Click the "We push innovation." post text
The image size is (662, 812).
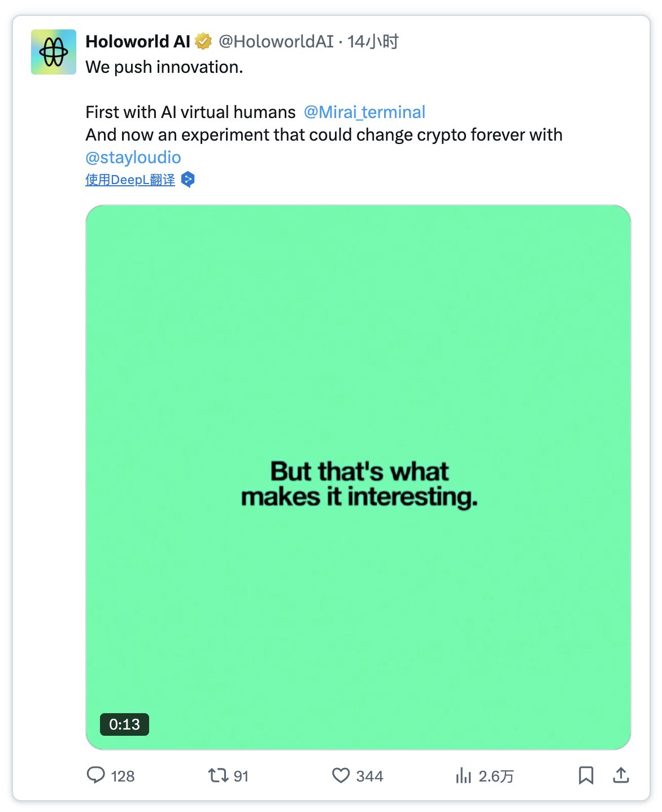coord(164,67)
